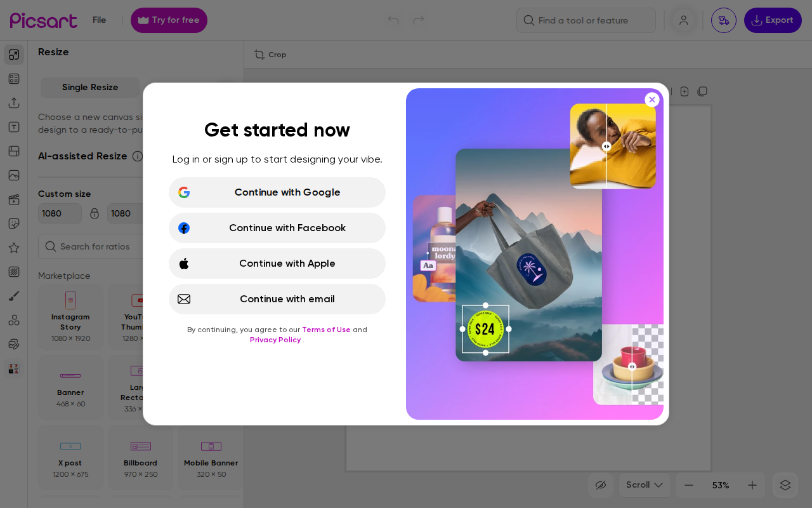
Task: Open the Templates panel icon
Action: (x=13, y=78)
